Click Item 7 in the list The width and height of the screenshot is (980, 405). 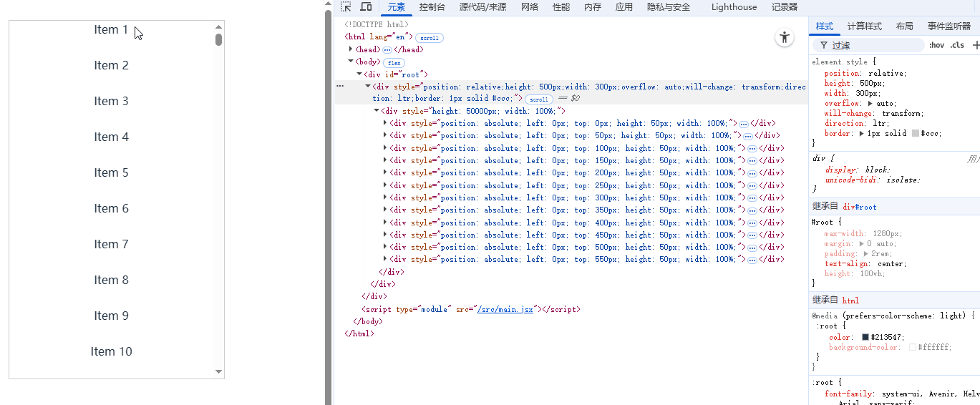pyautogui.click(x=111, y=244)
